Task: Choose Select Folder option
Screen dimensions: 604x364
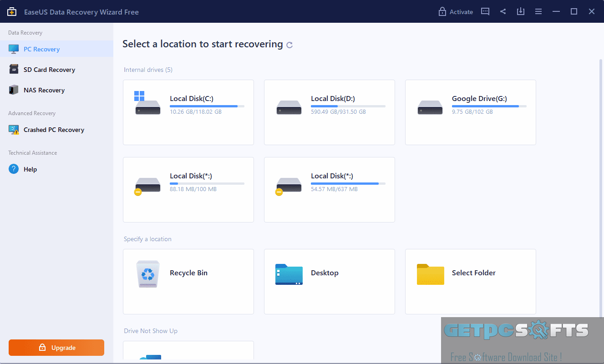Action: click(471, 282)
